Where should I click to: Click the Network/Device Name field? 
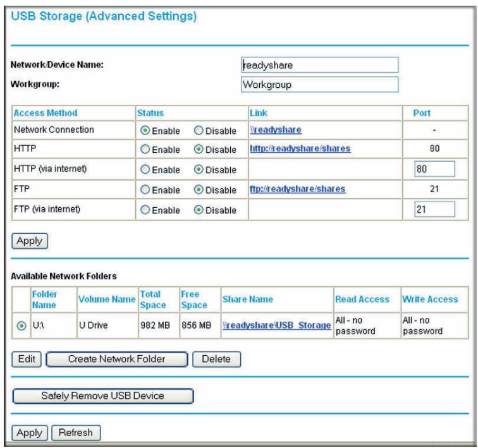click(319, 65)
